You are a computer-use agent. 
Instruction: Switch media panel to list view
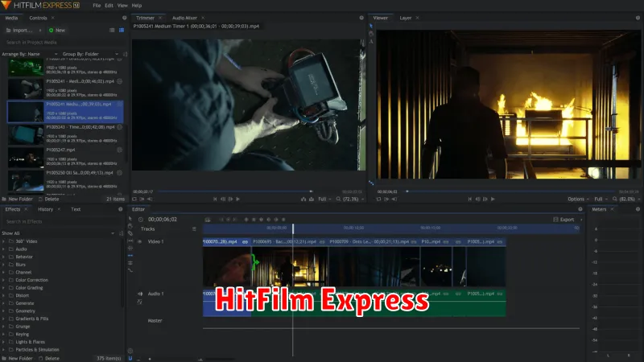(x=112, y=31)
